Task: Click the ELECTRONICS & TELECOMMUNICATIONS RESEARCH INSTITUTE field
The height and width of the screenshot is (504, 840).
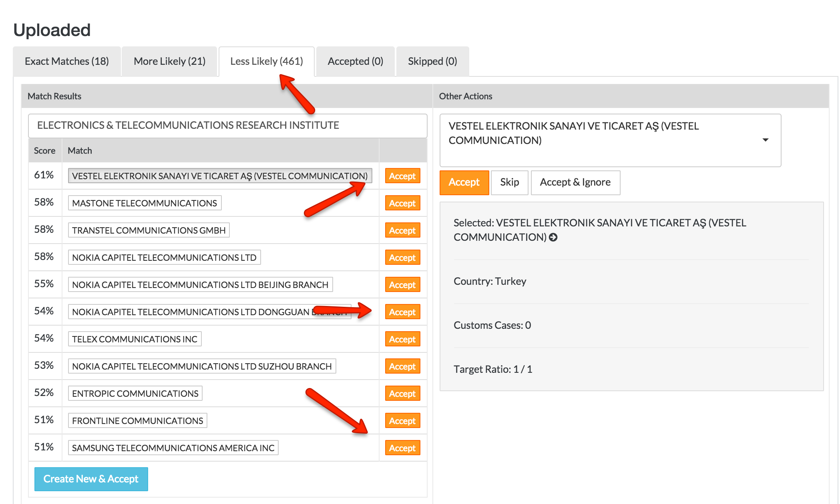Action: (227, 126)
